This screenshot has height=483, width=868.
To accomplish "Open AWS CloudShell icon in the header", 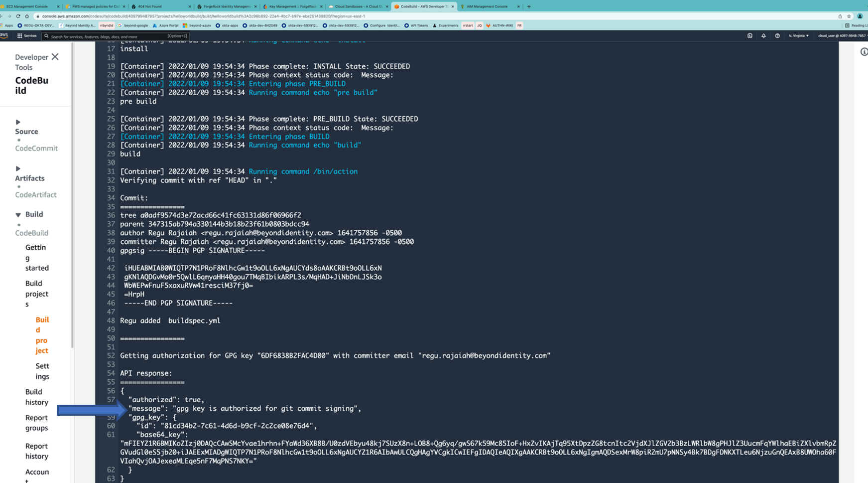I will coord(749,36).
